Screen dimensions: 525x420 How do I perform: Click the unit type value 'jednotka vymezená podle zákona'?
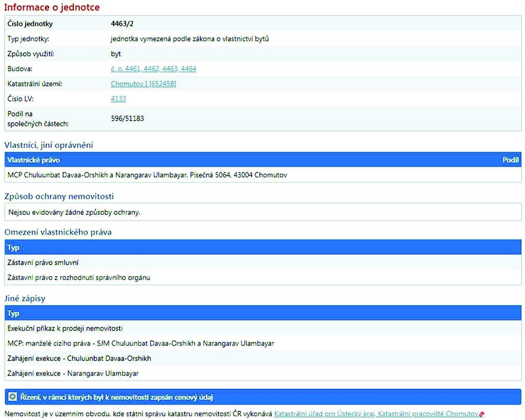pos(190,39)
